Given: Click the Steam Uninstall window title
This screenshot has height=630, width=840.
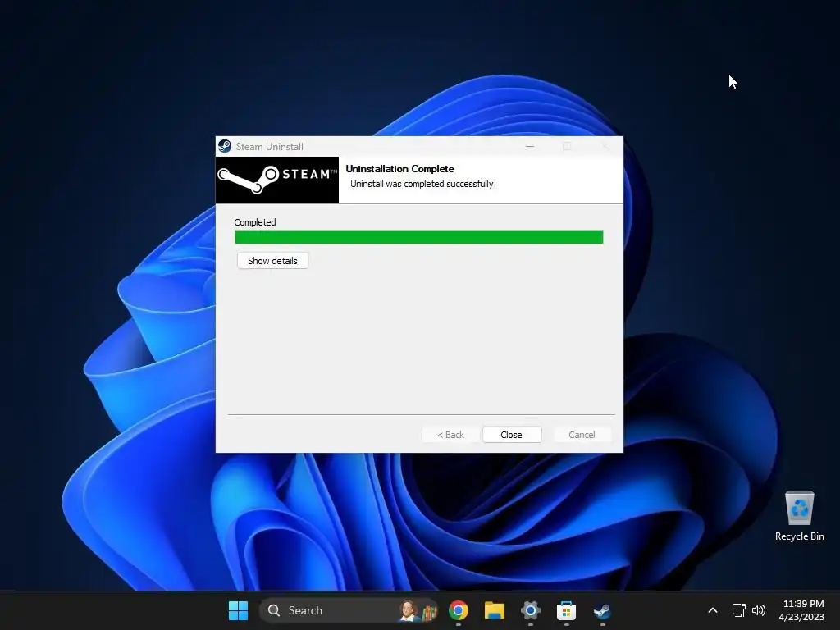Looking at the screenshot, I should click(x=269, y=147).
